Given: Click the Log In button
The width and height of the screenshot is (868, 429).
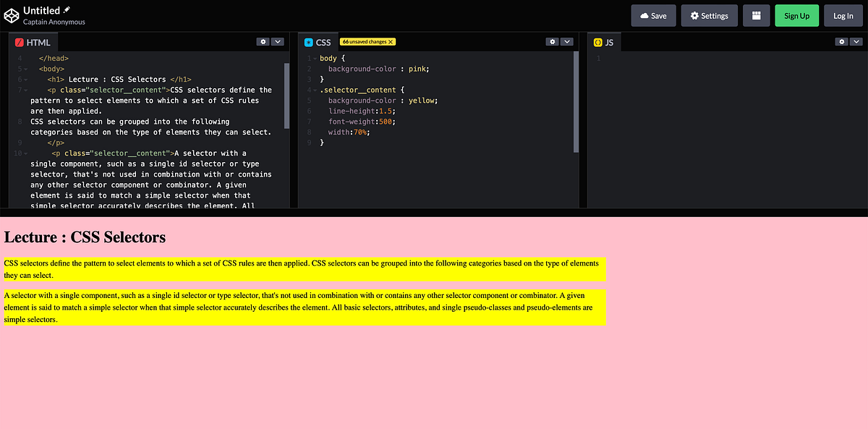Looking at the screenshot, I should [843, 14].
